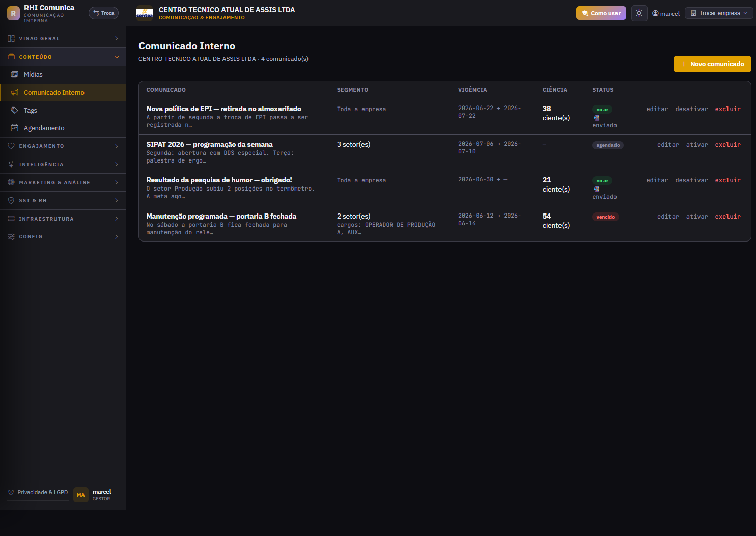The width and height of the screenshot is (756, 536).
Task: Click the RHI Comunica logo icon
Action: 13,13
